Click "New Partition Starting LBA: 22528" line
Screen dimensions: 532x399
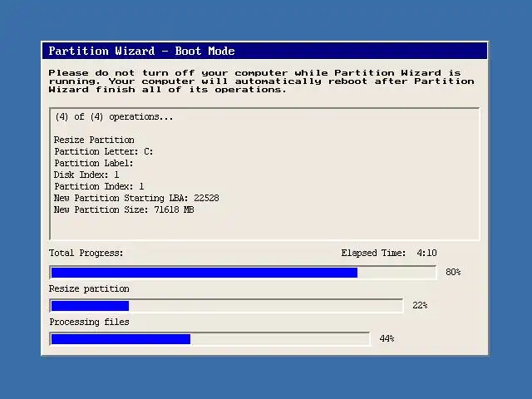pyautogui.click(x=136, y=198)
